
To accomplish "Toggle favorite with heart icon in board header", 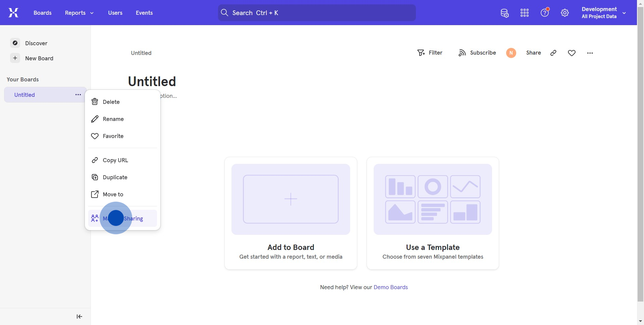I will 572,53.
